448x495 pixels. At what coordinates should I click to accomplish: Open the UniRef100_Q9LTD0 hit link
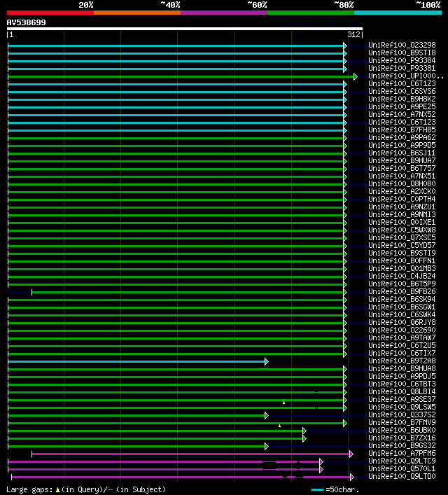[x=402, y=477]
